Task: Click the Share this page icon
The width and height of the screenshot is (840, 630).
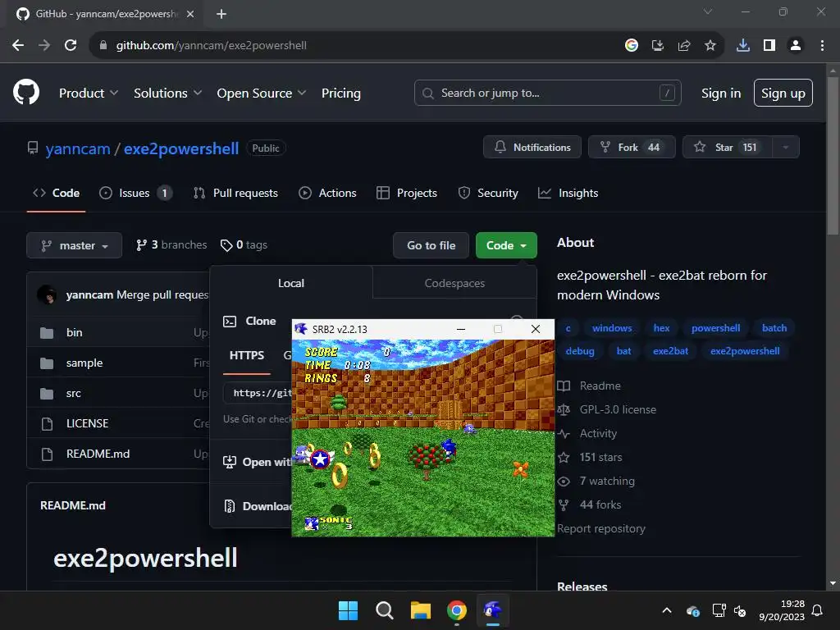Action: 684,46
